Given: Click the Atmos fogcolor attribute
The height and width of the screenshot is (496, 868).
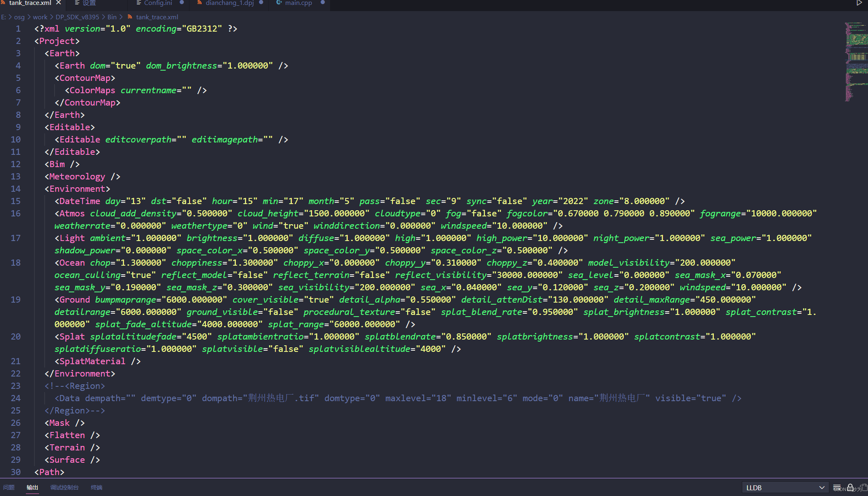Looking at the screenshot, I should click(x=527, y=214).
